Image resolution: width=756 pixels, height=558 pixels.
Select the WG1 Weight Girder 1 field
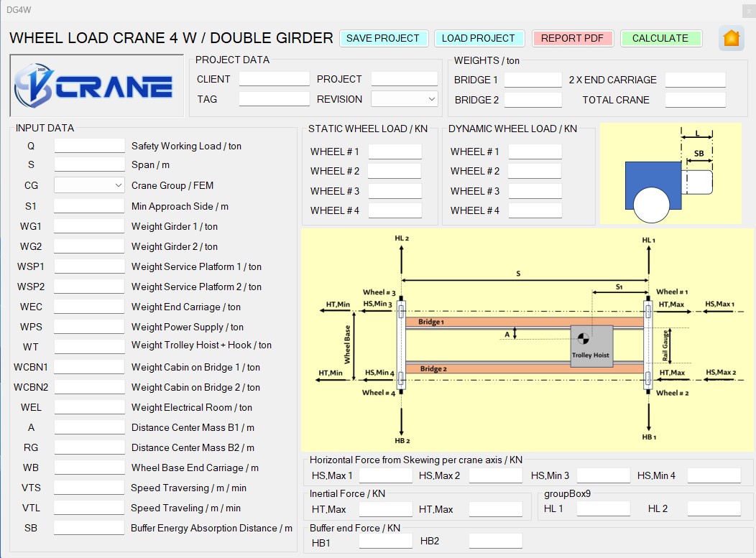point(89,226)
